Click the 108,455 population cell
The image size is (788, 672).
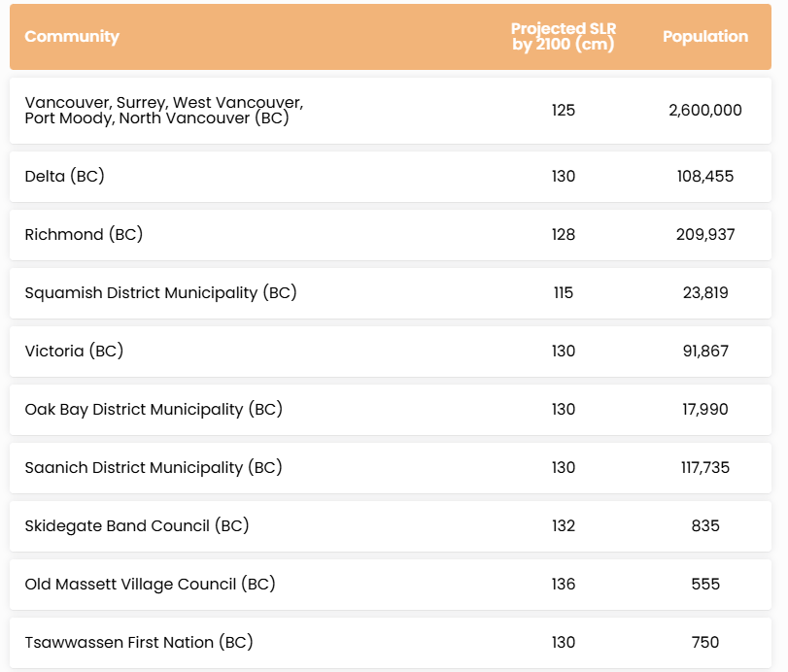705,177
